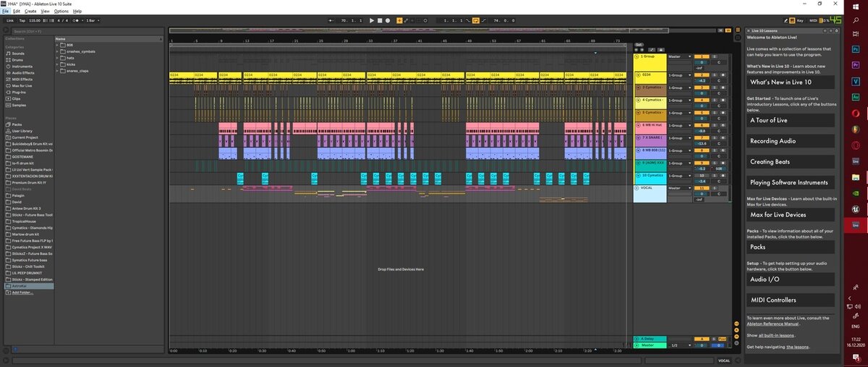Open Packs in browser Places
Image resolution: width=868 pixels, height=367 pixels.
pos(17,125)
